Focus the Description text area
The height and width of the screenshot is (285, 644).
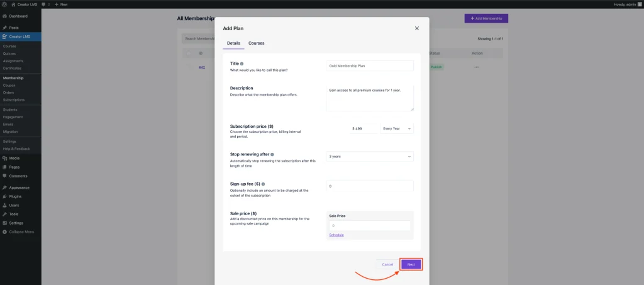click(x=370, y=98)
